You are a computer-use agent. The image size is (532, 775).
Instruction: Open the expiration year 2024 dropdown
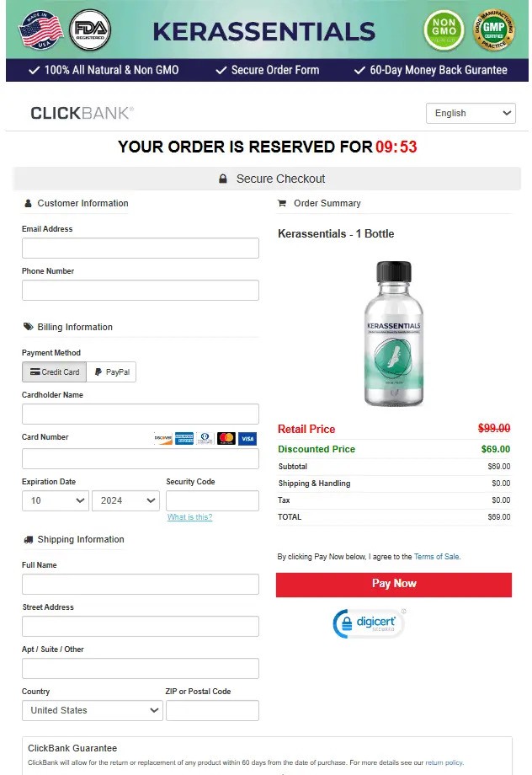(x=126, y=500)
